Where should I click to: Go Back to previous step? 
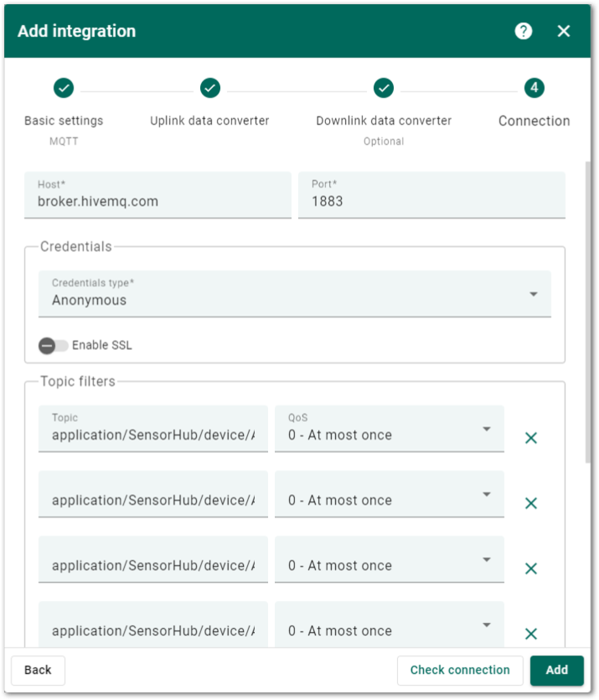point(38,670)
